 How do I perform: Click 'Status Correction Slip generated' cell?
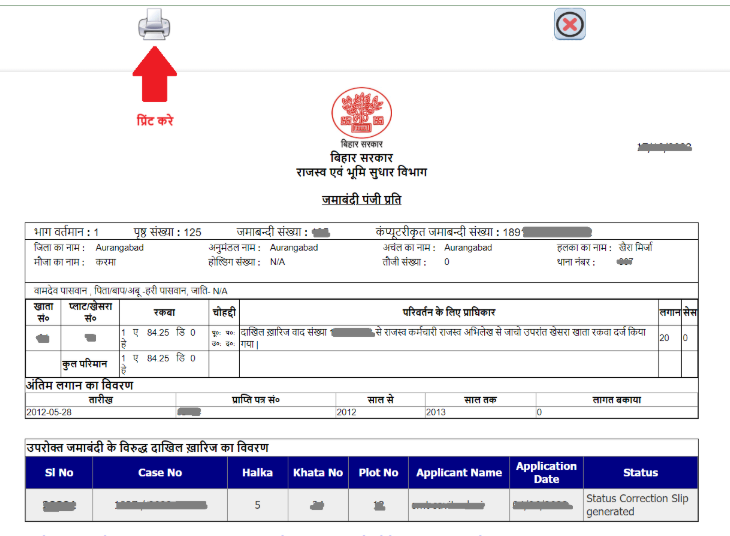coord(637,505)
